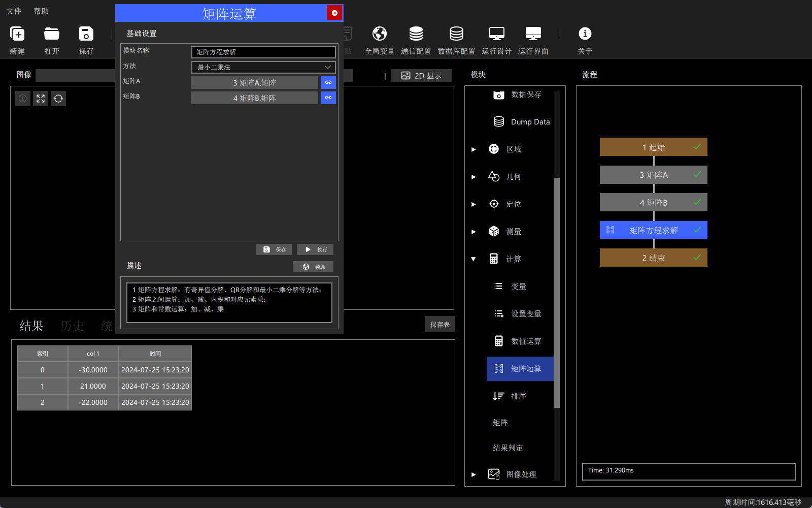Click the 3 矩阵A.矩阵 source field
The height and width of the screenshot is (508, 812).
pyautogui.click(x=255, y=82)
